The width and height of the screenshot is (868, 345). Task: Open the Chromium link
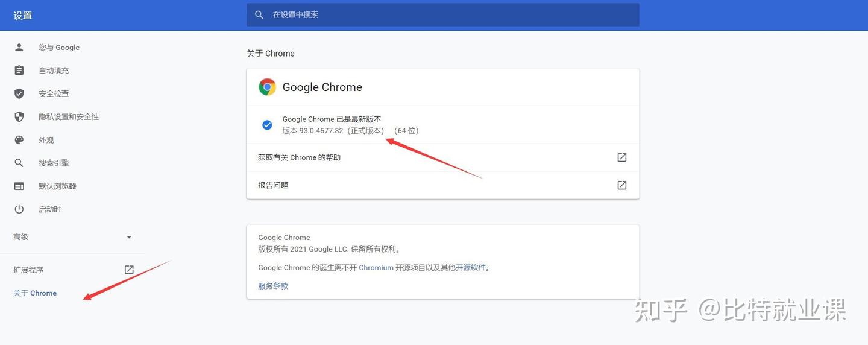[376, 267]
